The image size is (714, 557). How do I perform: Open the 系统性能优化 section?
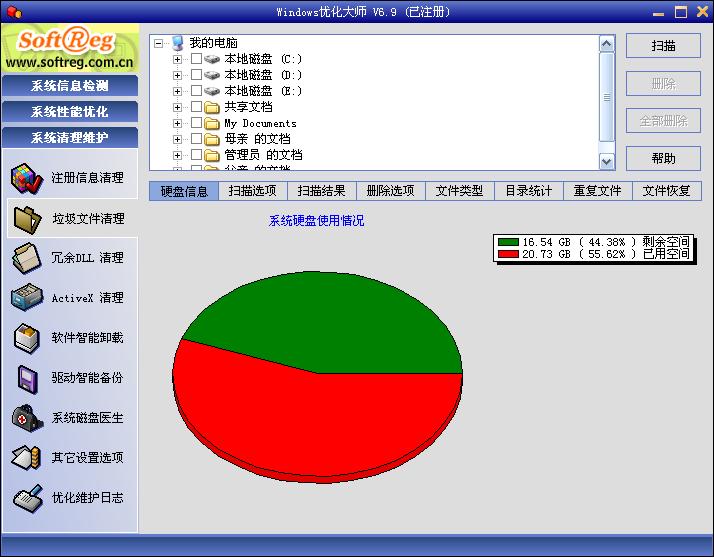pyautogui.click(x=70, y=112)
